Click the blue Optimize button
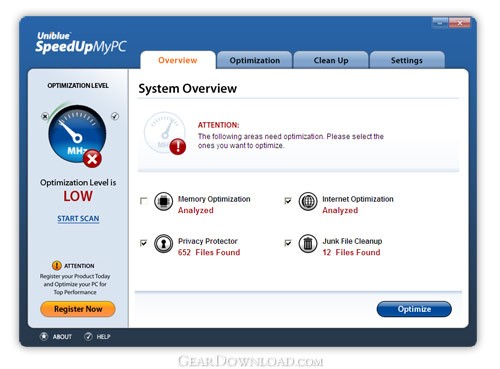500x369 pixels. 414,309
